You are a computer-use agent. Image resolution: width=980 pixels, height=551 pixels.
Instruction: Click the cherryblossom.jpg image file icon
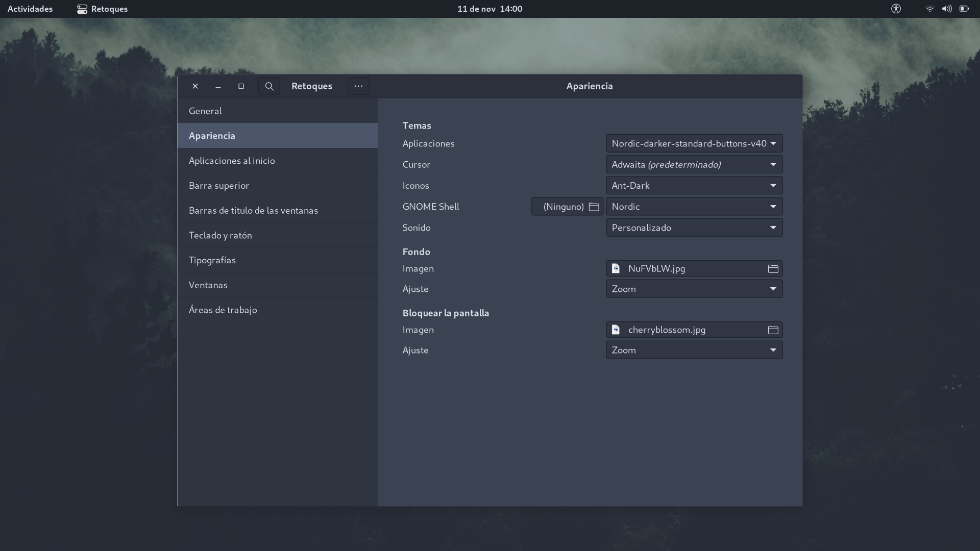point(616,330)
